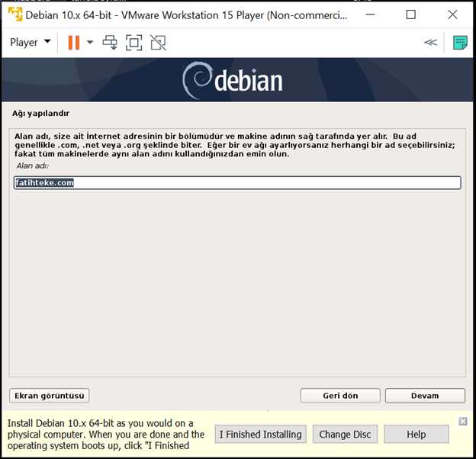Collapse toolbar with double chevron icon
The width and height of the screenshot is (476, 459).
tap(430, 43)
